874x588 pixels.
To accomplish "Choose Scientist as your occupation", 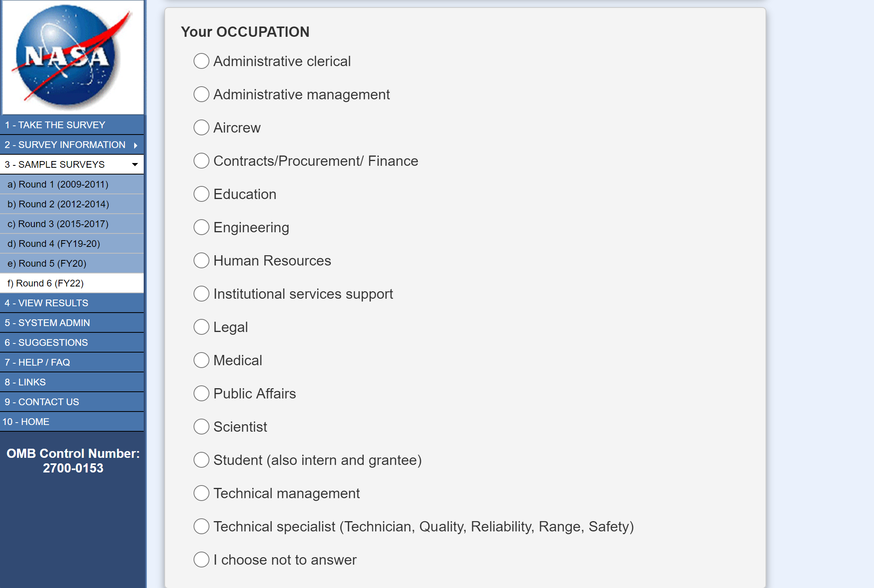I will tap(201, 427).
